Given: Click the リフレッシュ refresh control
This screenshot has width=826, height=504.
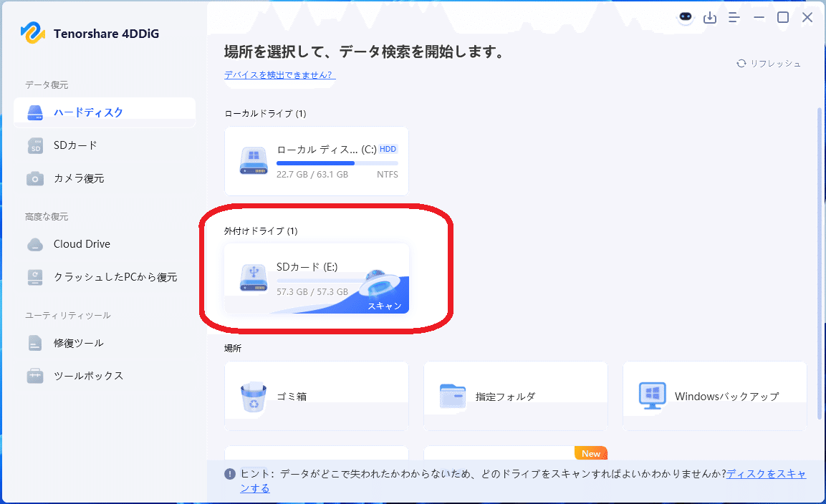Looking at the screenshot, I should pos(769,63).
